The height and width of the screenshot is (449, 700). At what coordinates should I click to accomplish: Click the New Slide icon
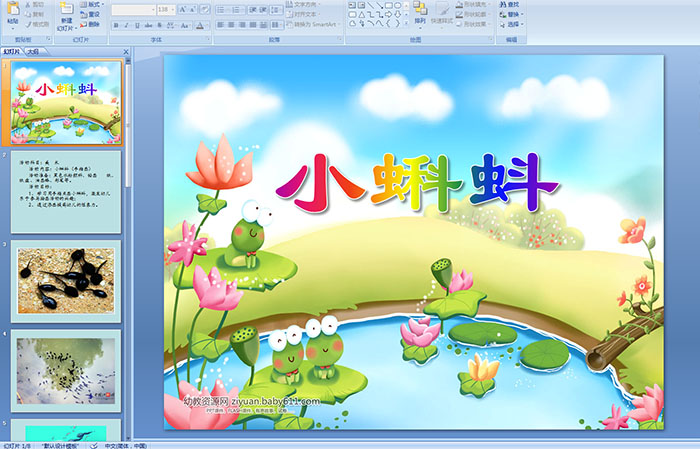coord(67,8)
